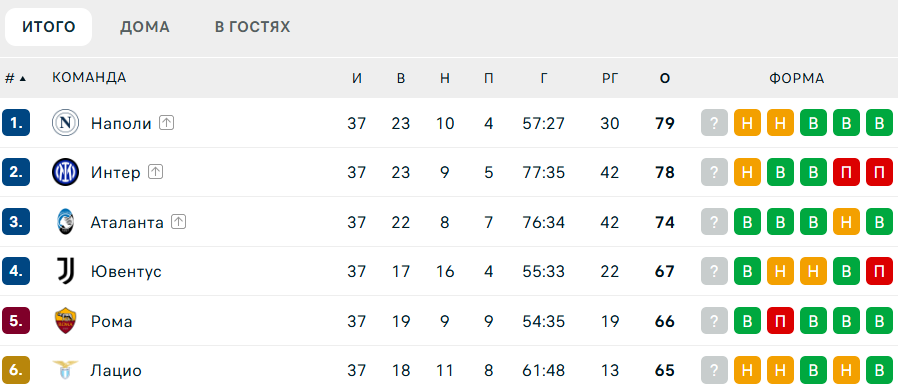Click the Juventus club logo
The image size is (898, 387).
[x=65, y=271]
